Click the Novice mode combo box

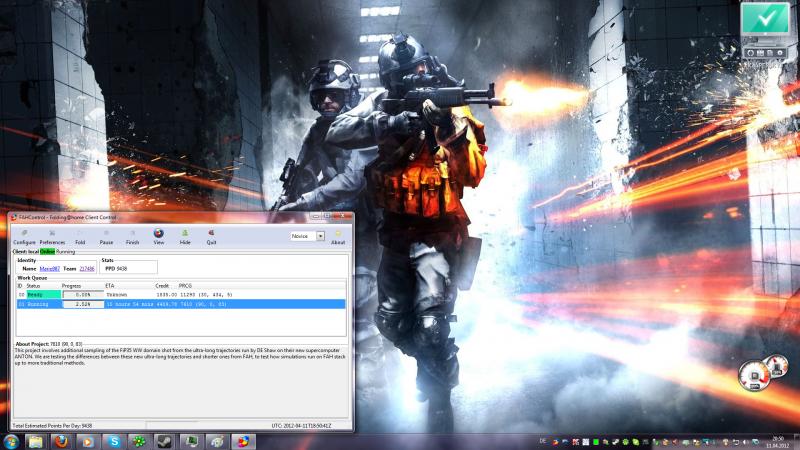point(307,236)
